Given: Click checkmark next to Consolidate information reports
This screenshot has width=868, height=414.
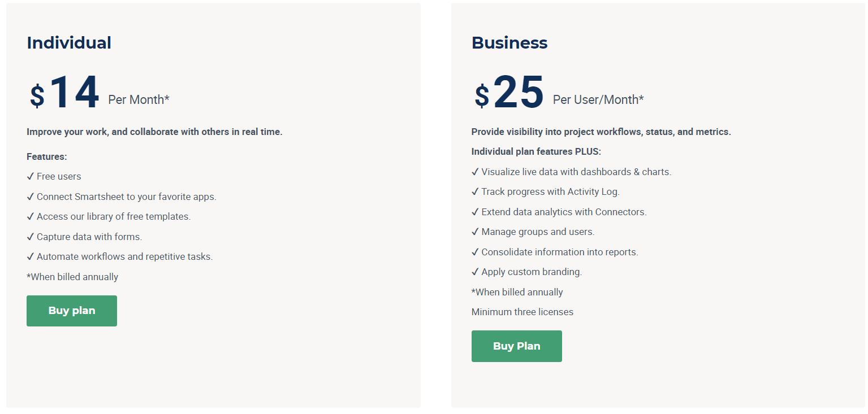Looking at the screenshot, I should point(475,252).
